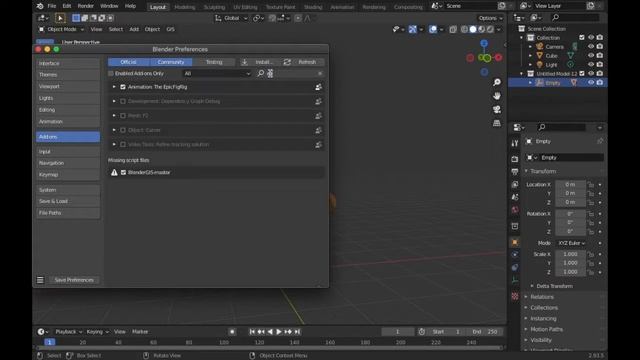The image size is (640, 360).
Task: Play the animation forward
Action: [279, 332]
